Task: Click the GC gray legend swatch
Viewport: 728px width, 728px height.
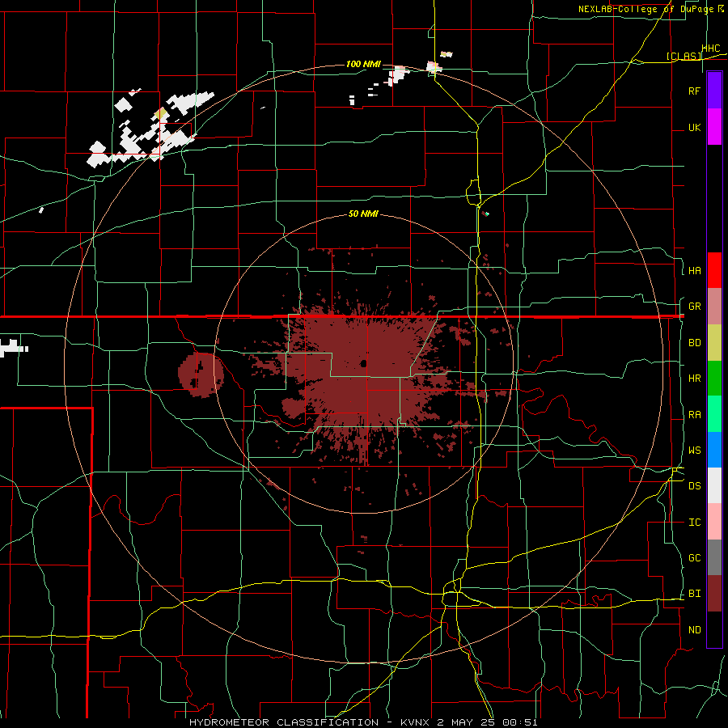Action: point(714,557)
